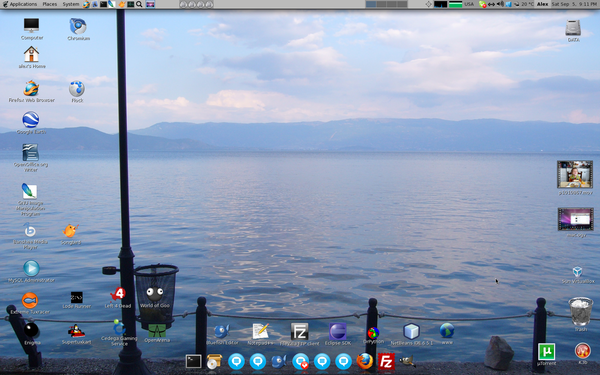Launch red FileZilla icon in dock
Image resolution: width=600 pixels, height=375 pixels.
386,361
